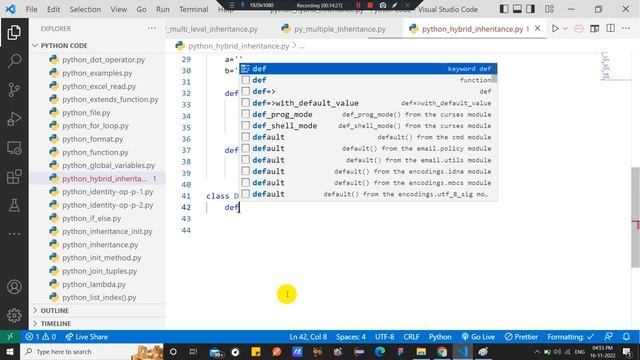Open python_global_variables.py file

tap(98, 165)
